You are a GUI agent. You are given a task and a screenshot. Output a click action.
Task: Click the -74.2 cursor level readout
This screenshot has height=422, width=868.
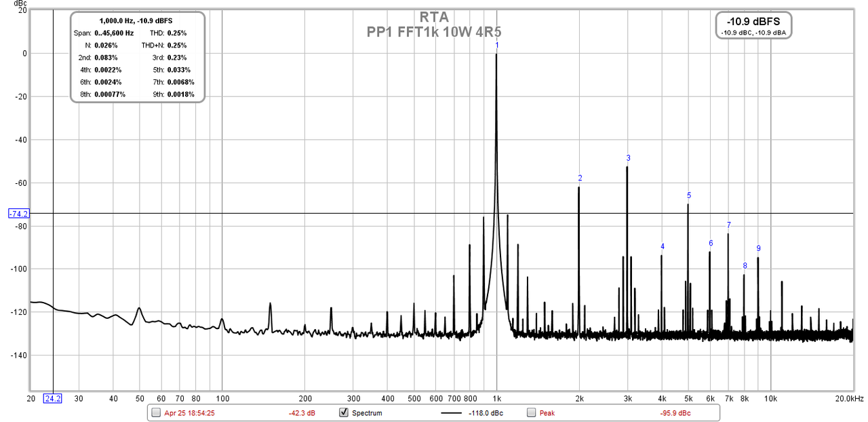click(x=18, y=214)
